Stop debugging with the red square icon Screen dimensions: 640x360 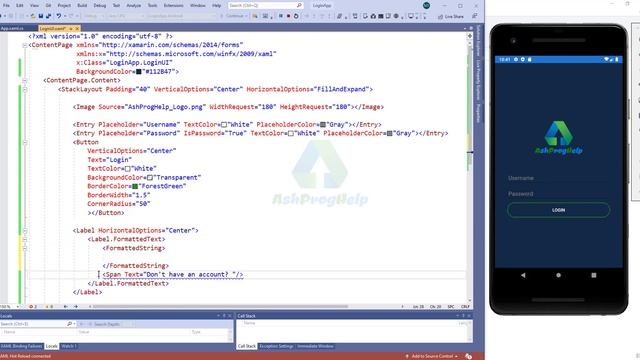pos(289,16)
